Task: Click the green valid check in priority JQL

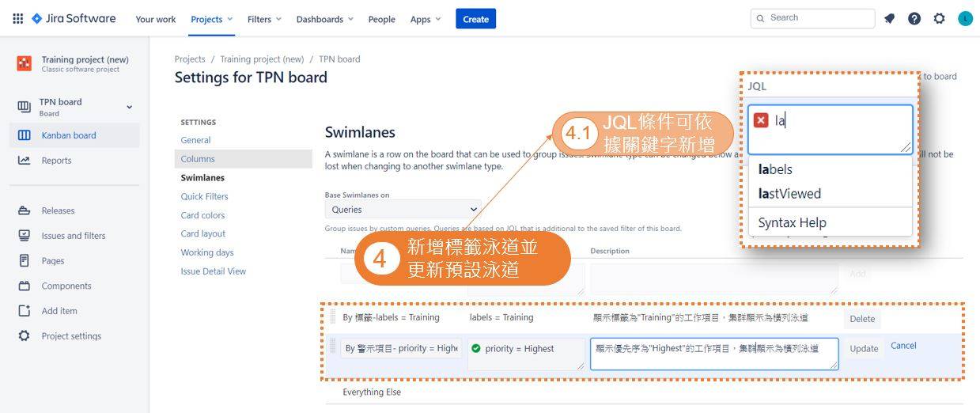Action: (476, 348)
